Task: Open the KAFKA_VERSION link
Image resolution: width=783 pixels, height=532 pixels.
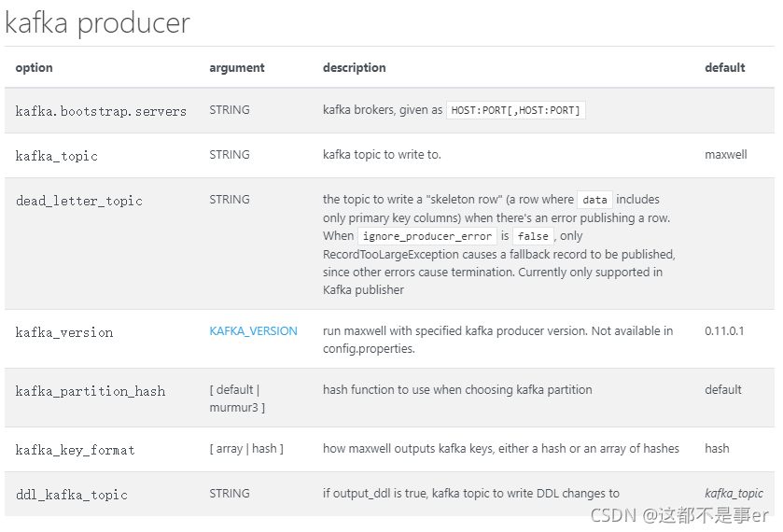Action: click(253, 331)
